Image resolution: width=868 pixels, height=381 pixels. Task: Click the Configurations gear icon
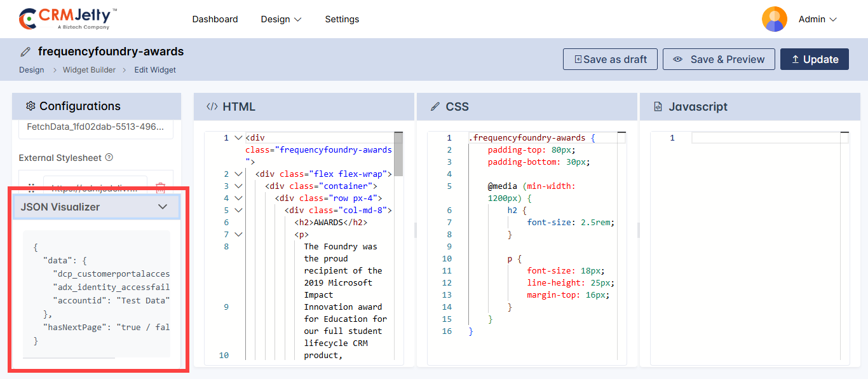31,106
